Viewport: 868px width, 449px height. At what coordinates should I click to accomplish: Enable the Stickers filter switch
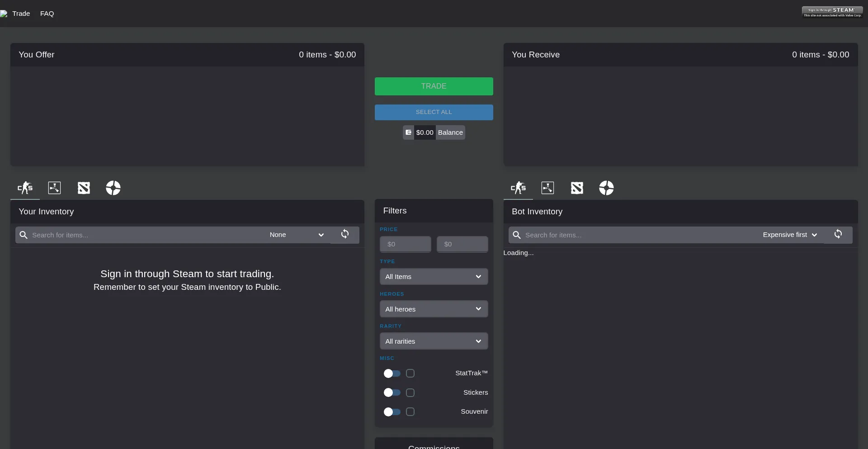click(392, 392)
